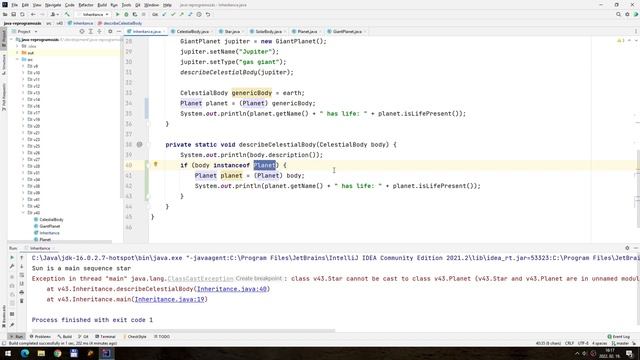Switch to the Star.java editor tab

(x=230, y=31)
